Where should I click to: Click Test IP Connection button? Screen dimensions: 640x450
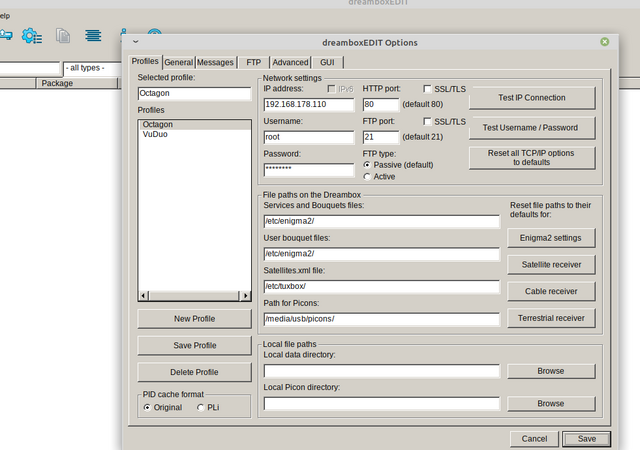pos(532,98)
